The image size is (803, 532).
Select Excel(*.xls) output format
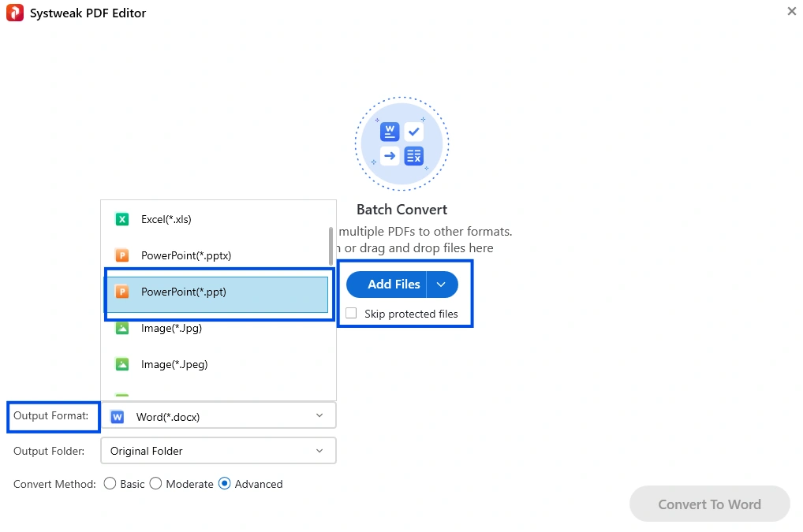tap(216, 219)
